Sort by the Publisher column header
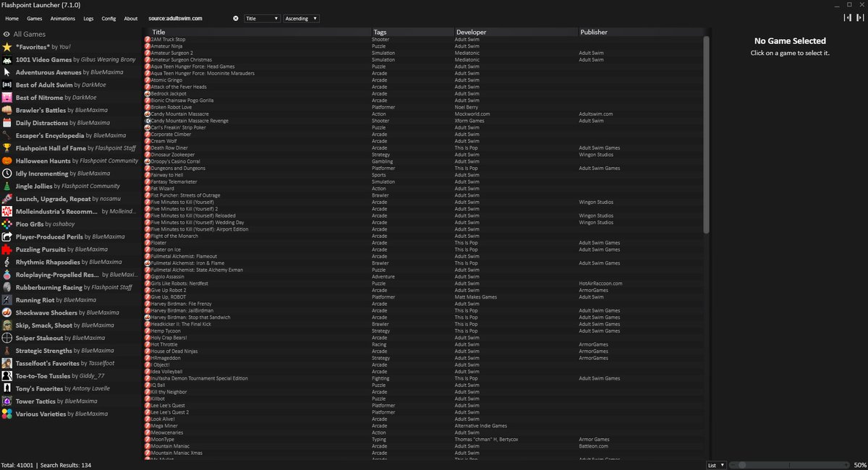868x470 pixels. click(x=640, y=32)
